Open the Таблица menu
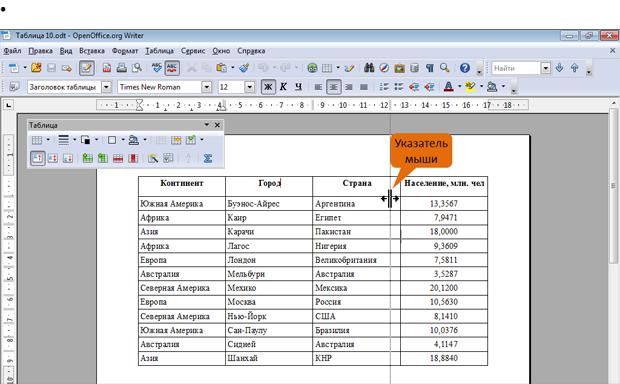Image resolution: width=620 pixels, height=384 pixels. (x=159, y=51)
